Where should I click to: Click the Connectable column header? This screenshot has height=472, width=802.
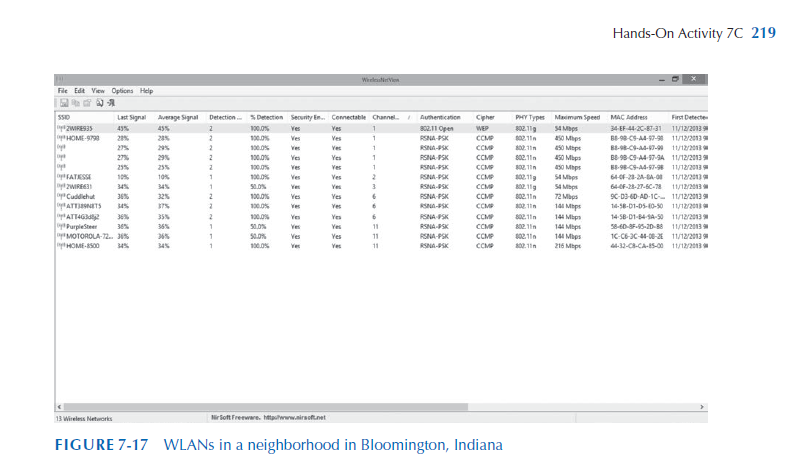pyautogui.click(x=349, y=117)
